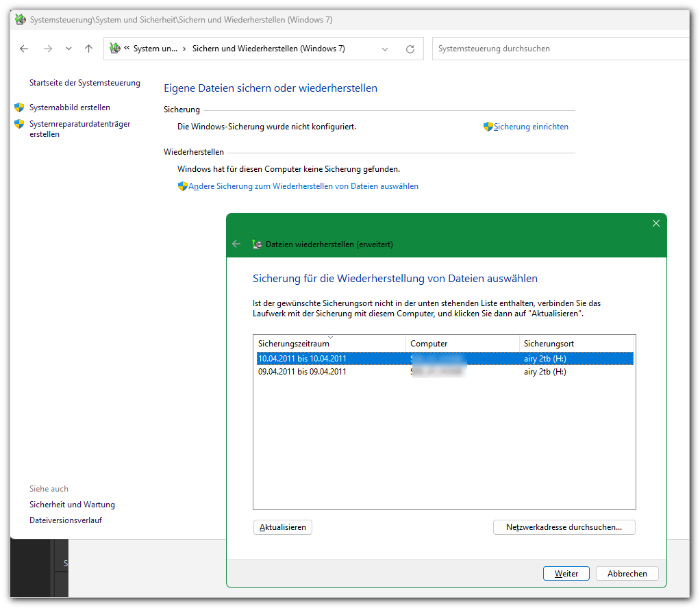Viewport: 700px width, 608px height.
Task: Click 'airy 2tb (H:)' in the 10.04.2011 row
Action: 545,359
